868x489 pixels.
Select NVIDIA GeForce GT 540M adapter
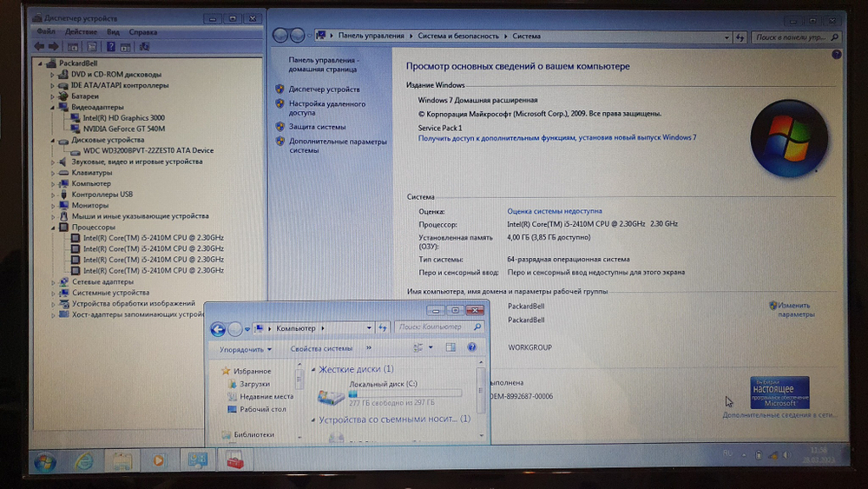pos(124,129)
